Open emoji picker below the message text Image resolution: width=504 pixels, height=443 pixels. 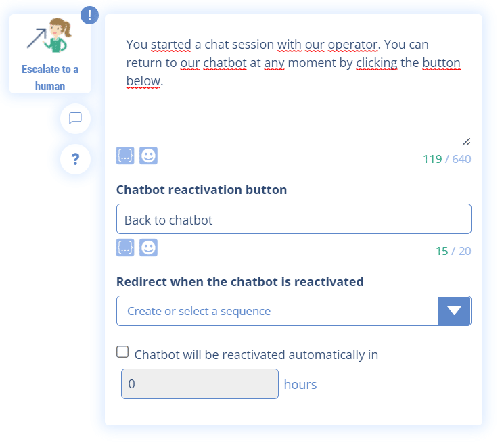[x=148, y=156]
